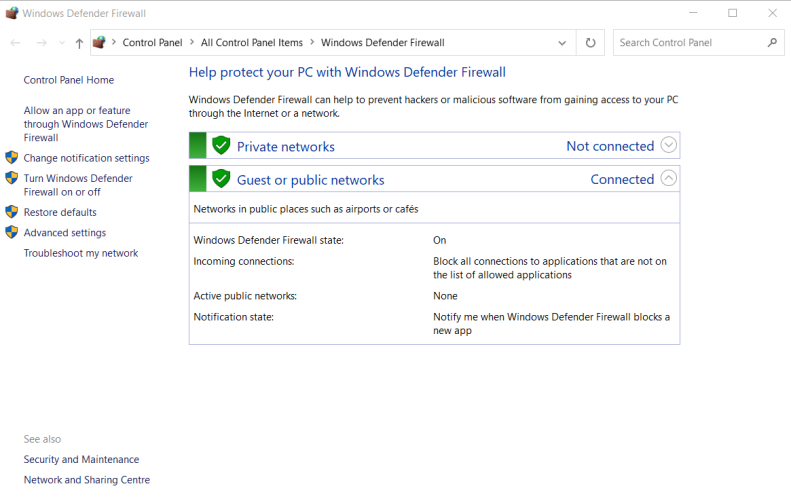Click the Forward navigation arrow
Viewport: 791px width, 501px height.
[x=41, y=43]
